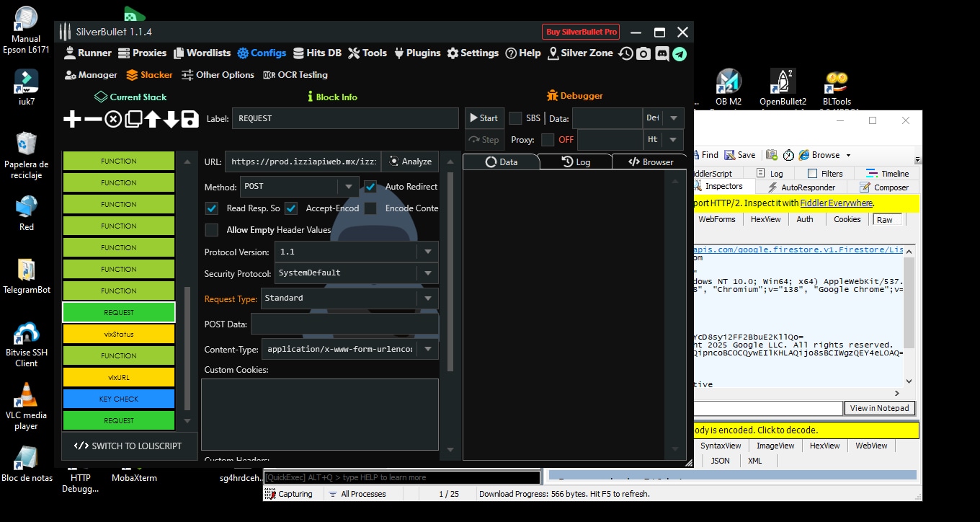Open the Plugins section
This screenshot has height=522, width=980.
pos(417,53)
